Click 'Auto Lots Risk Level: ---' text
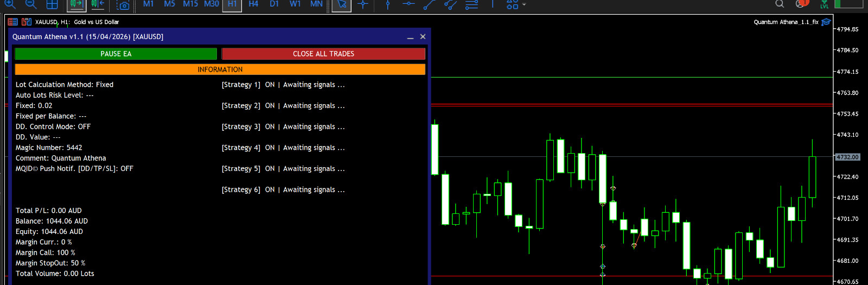The image size is (868, 285). pos(55,95)
